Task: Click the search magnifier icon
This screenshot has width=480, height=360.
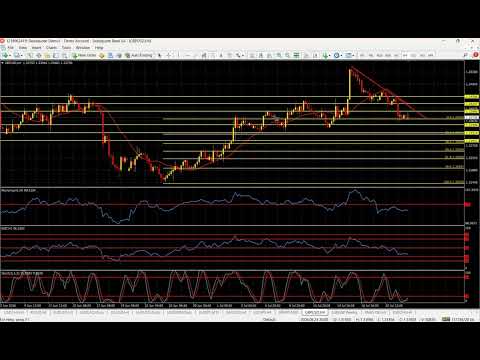Action: 465,55
